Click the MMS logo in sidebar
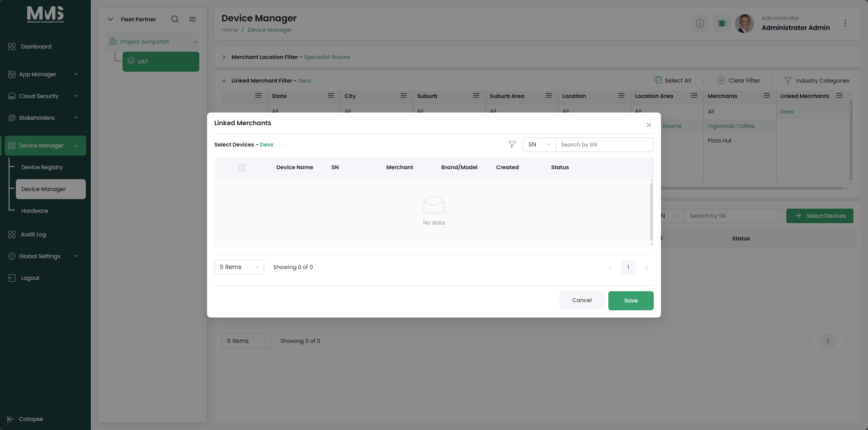Viewport: 868px width, 430px height. [x=45, y=15]
